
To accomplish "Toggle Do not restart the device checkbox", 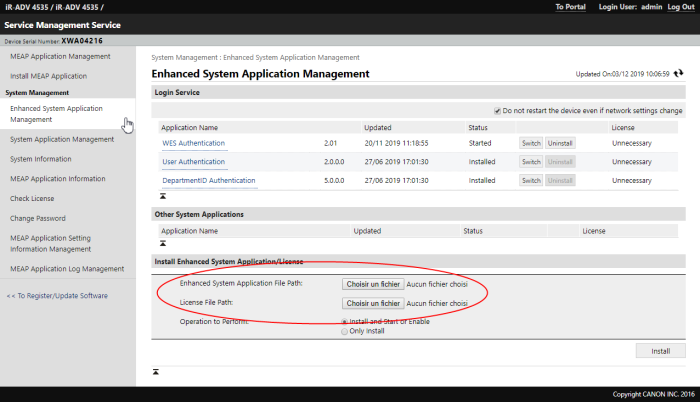I will coord(497,110).
